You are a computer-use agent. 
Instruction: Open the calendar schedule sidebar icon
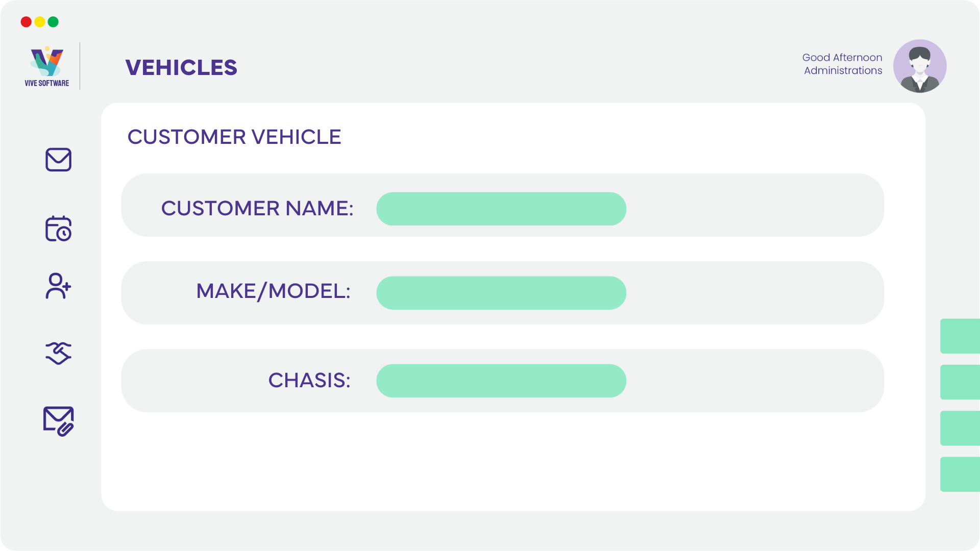point(58,228)
